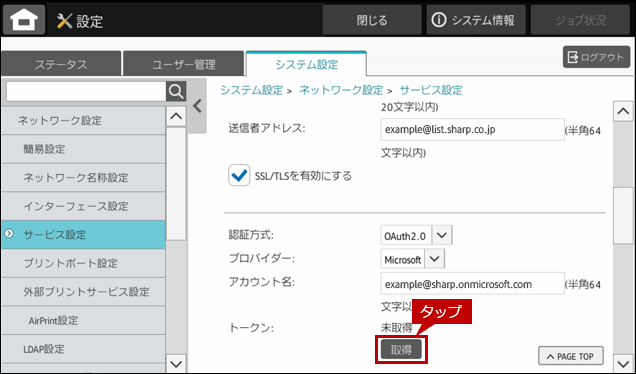Click the トークン: label
636x374 pixels.
click(x=251, y=328)
